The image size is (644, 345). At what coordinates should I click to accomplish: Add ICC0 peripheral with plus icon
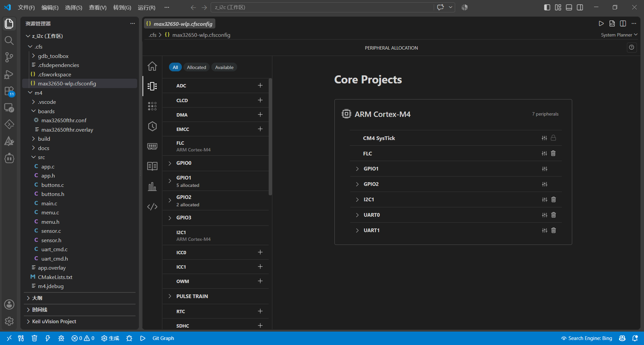pos(260,252)
